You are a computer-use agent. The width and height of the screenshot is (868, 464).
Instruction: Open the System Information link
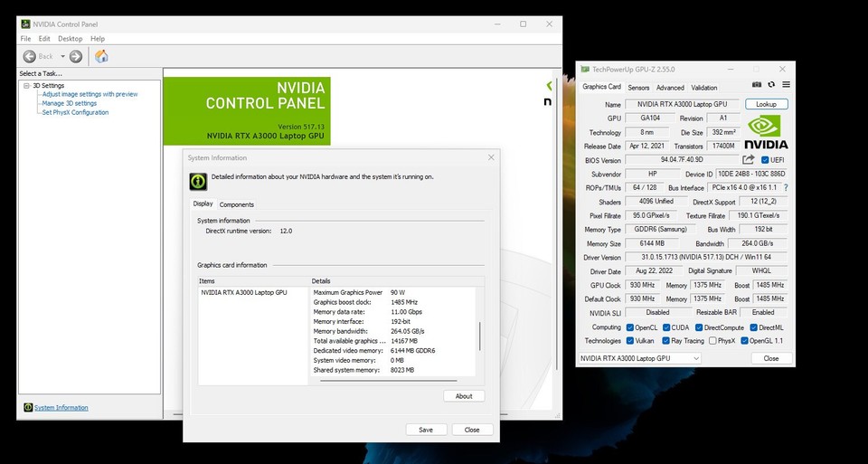(x=61, y=408)
